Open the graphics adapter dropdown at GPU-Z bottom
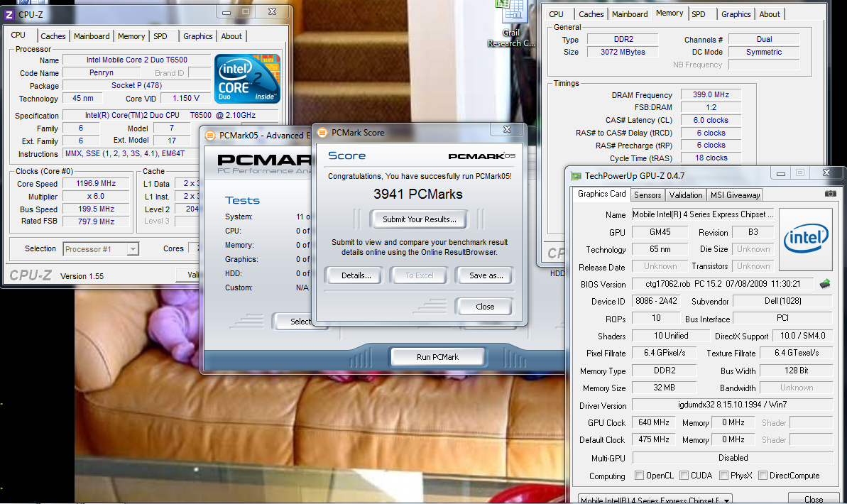The width and height of the screenshot is (847, 504). tap(726, 500)
